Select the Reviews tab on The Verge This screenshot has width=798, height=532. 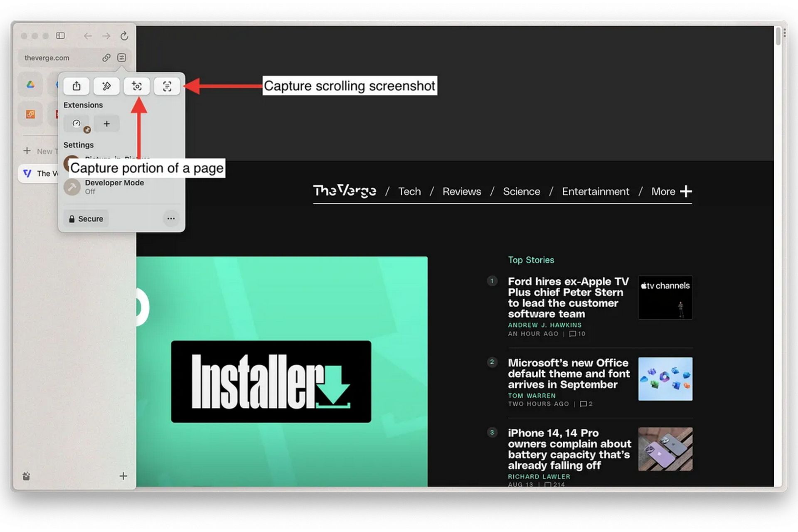[463, 191]
